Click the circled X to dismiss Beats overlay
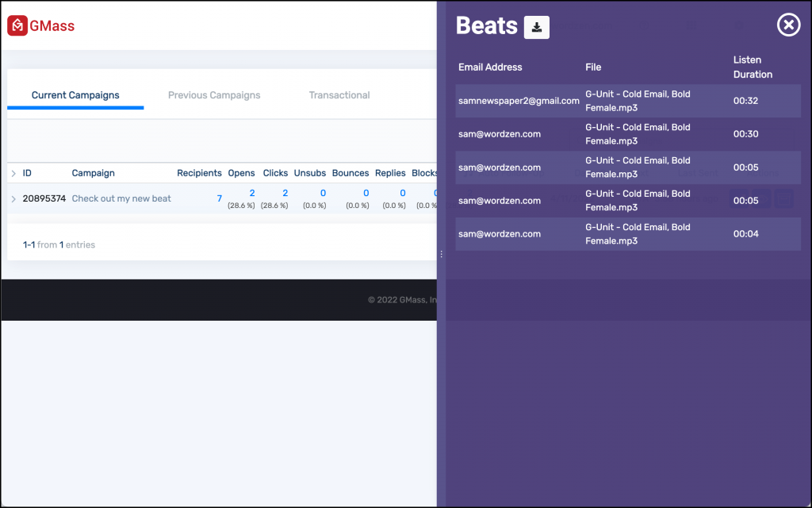812x508 pixels. [x=788, y=25]
